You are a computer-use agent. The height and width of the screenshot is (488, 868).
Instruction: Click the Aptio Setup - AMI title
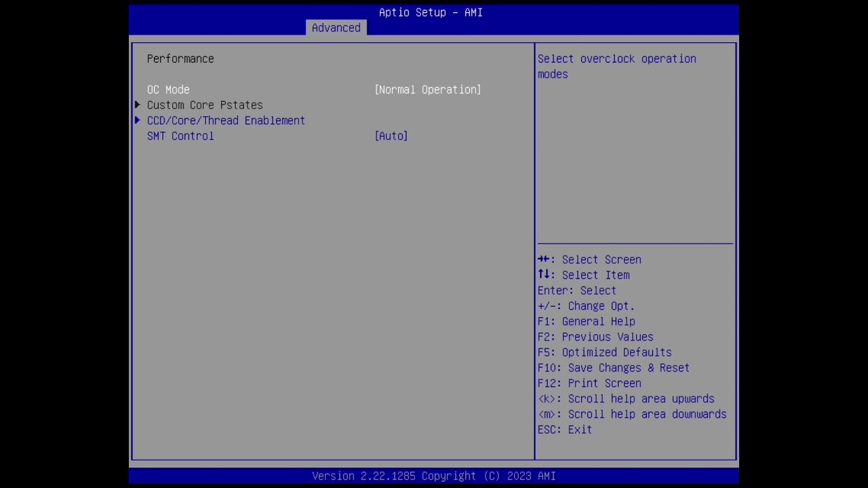pos(431,12)
